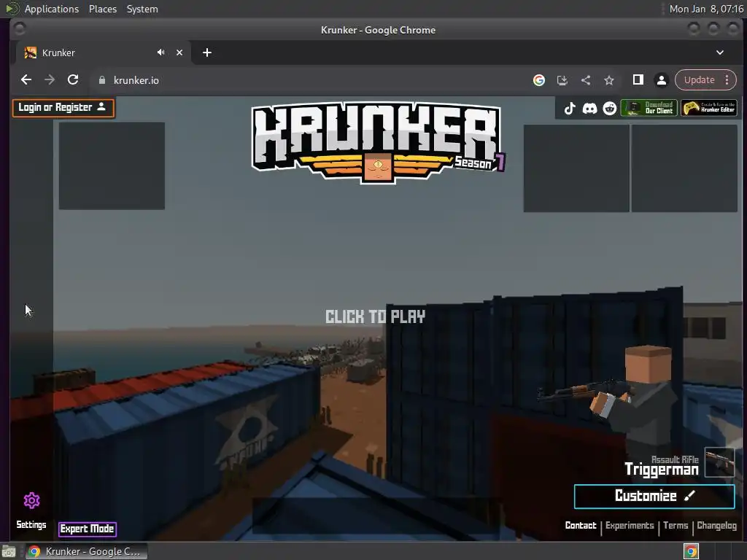747x560 pixels.
Task: Open the Changelog link
Action: 716,525
